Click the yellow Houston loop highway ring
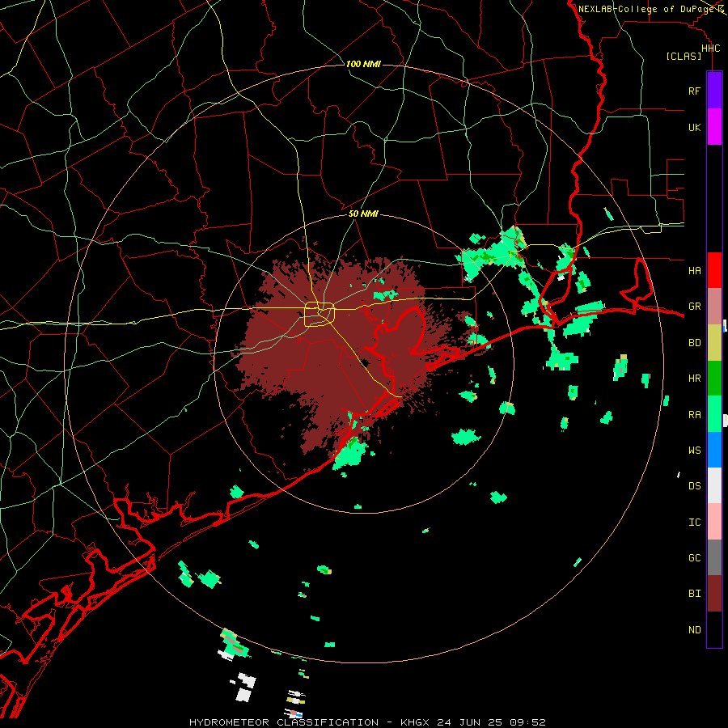The image size is (728, 728). 320,315
